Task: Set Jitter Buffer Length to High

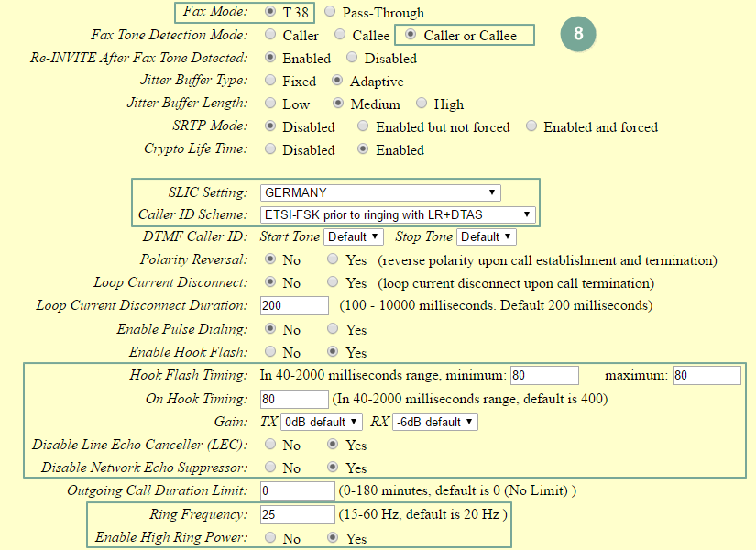Action: click(x=422, y=104)
